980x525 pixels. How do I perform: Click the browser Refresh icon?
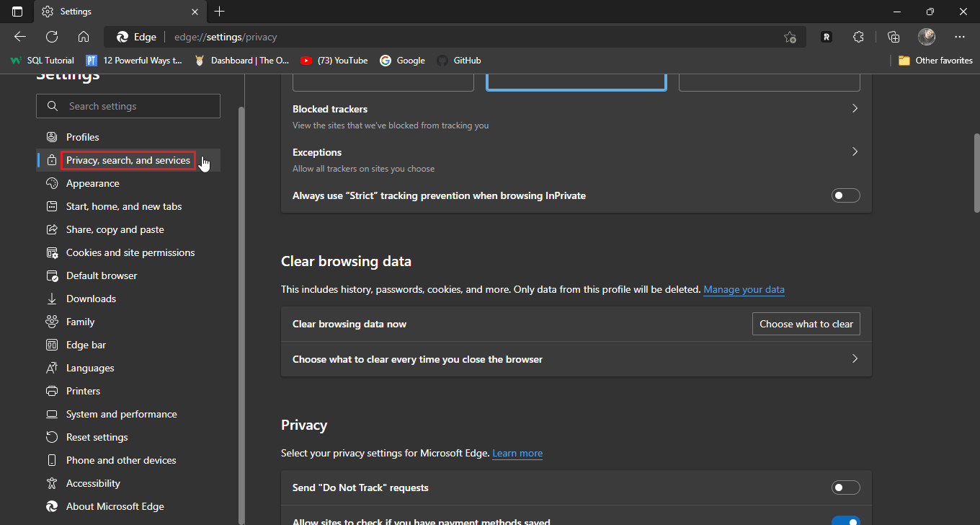(x=52, y=37)
